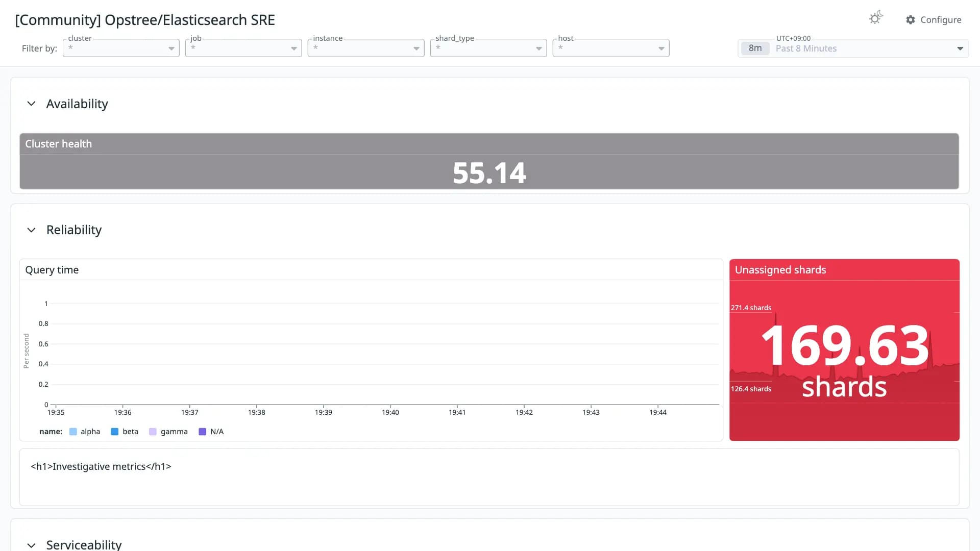Click the 8m time badge
Screen dimensions: 980x551
755,48
